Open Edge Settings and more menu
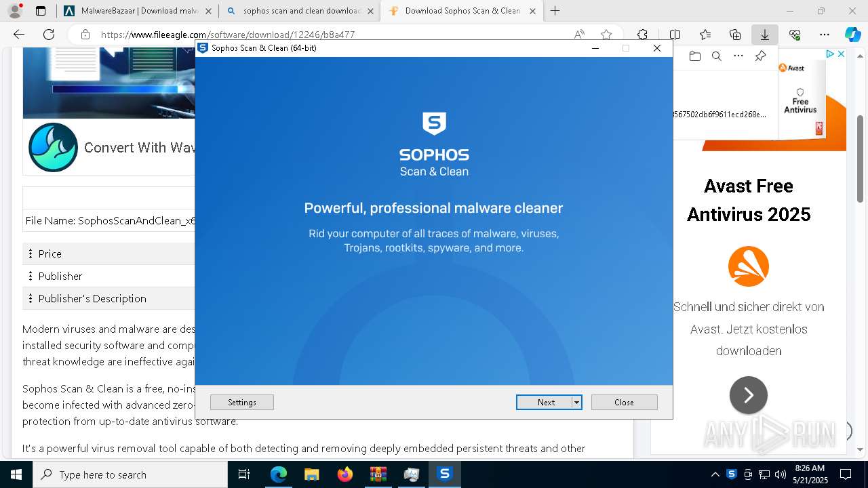868x488 pixels. point(825,35)
